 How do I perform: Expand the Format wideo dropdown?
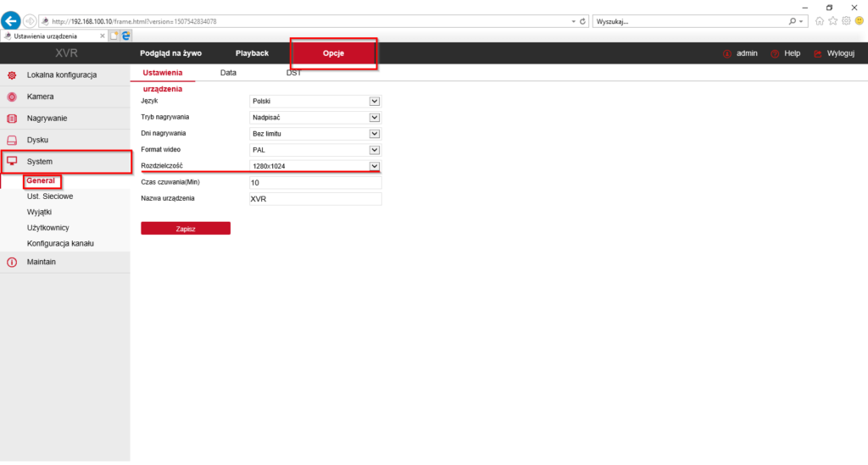[375, 150]
